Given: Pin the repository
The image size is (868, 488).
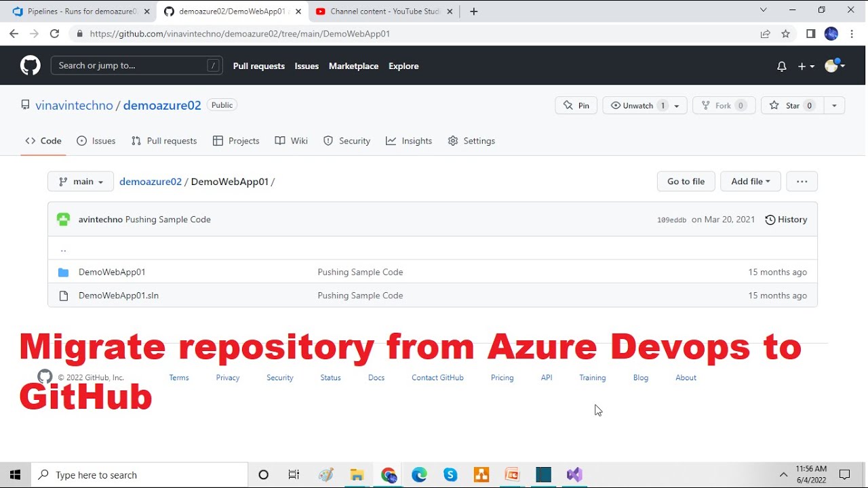Looking at the screenshot, I should click(x=576, y=106).
